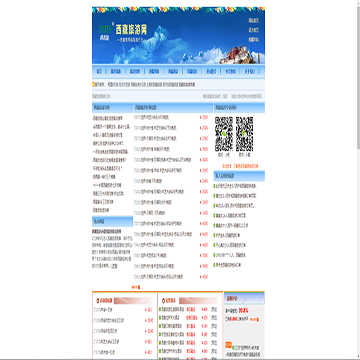360x360 pixels.
Task: Click the orange more link under the central route list
Action: [x=136, y=287]
